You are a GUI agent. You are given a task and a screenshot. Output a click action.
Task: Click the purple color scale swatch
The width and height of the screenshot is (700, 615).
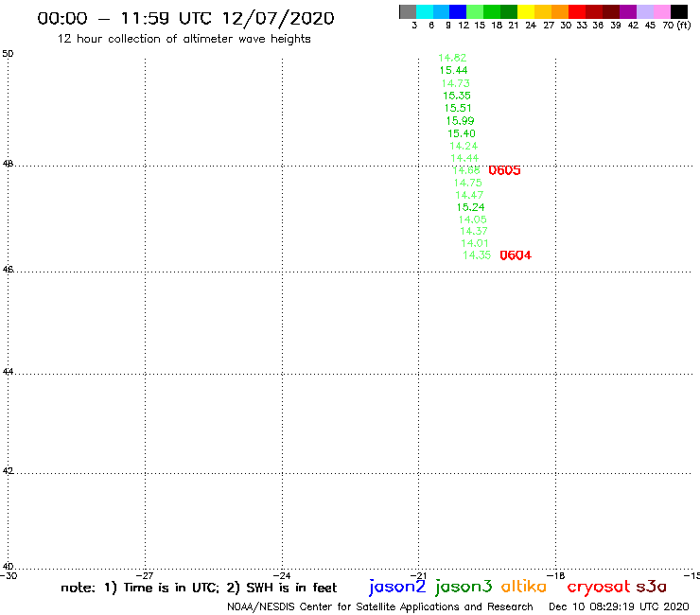[628, 11]
